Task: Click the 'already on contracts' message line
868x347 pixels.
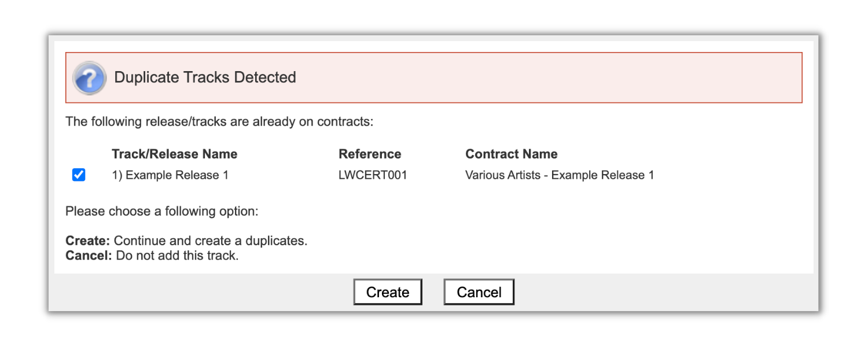Action: click(220, 122)
